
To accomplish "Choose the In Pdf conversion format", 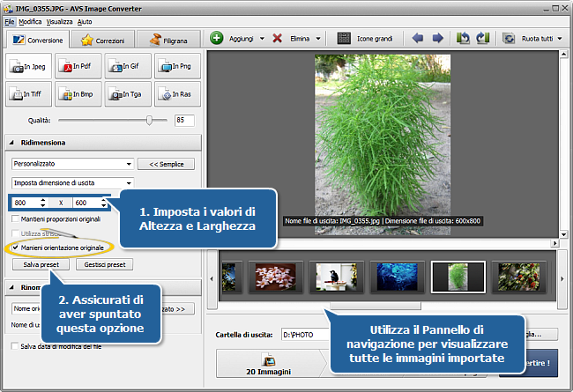I will click(x=78, y=66).
